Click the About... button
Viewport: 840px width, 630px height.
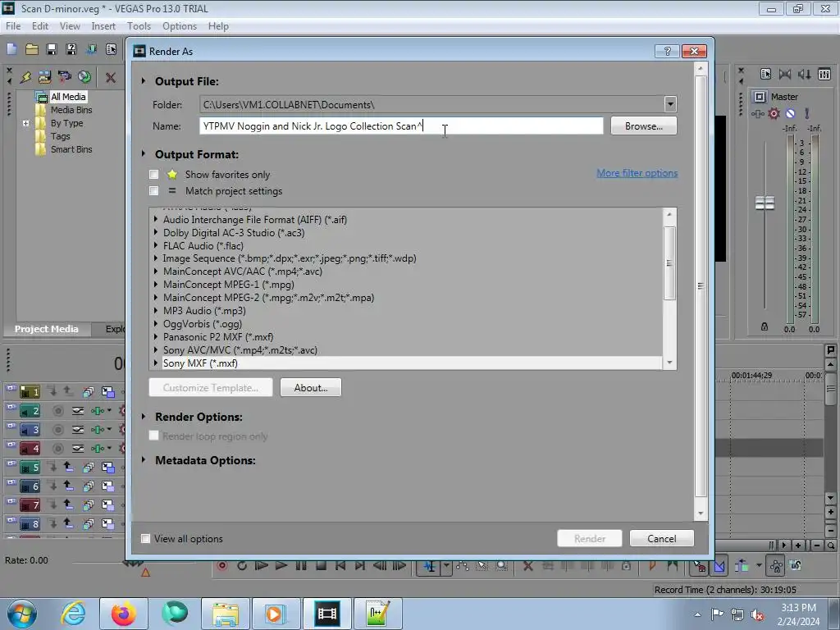pyautogui.click(x=311, y=387)
